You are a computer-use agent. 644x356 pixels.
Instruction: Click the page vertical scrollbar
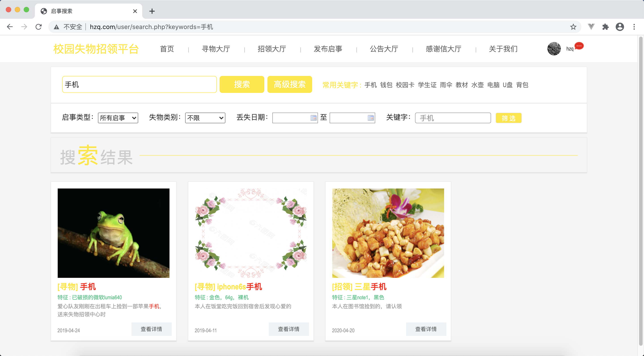click(x=641, y=191)
